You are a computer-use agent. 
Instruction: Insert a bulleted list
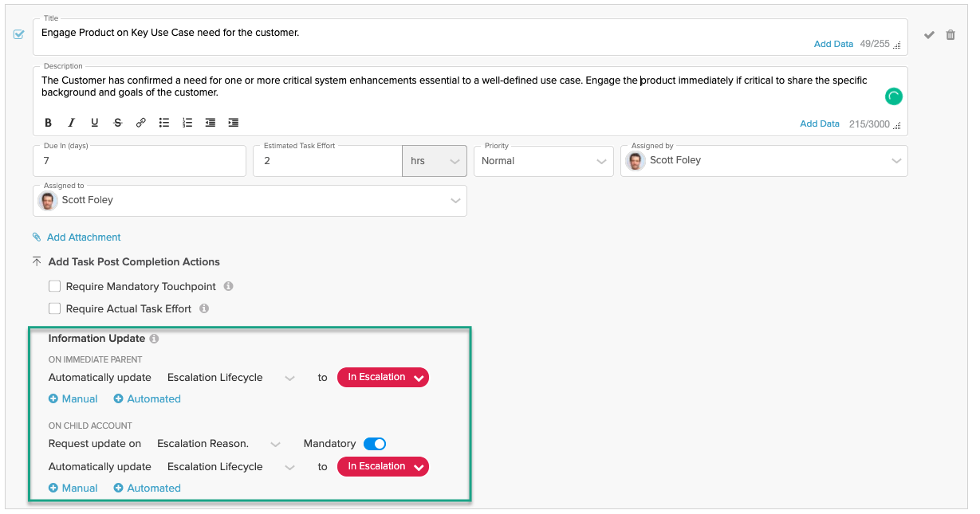click(x=164, y=123)
